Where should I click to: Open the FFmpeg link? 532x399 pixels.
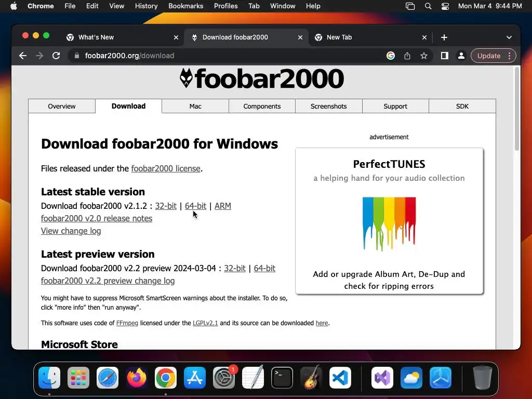(x=127, y=323)
